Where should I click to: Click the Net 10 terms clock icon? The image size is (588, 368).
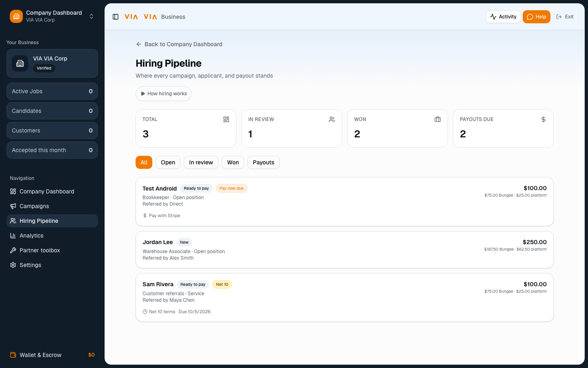click(145, 312)
